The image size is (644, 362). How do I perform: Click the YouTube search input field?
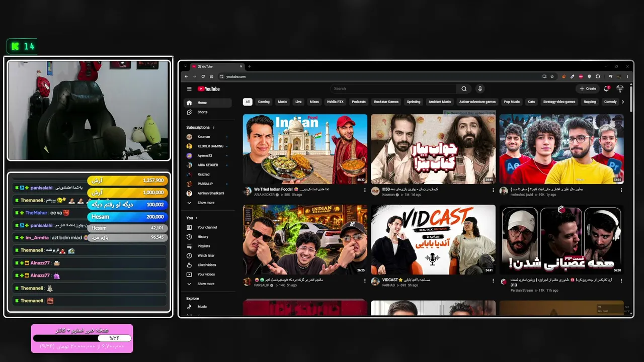[393, 89]
